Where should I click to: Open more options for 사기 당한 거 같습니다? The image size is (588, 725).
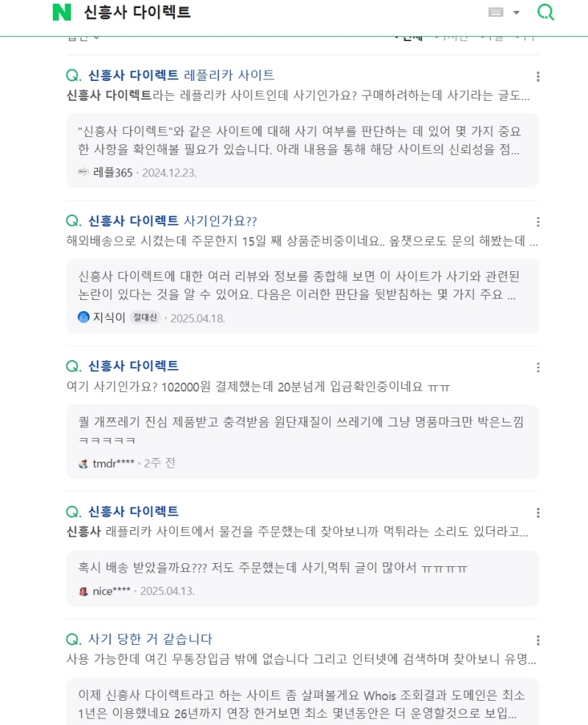click(538, 640)
